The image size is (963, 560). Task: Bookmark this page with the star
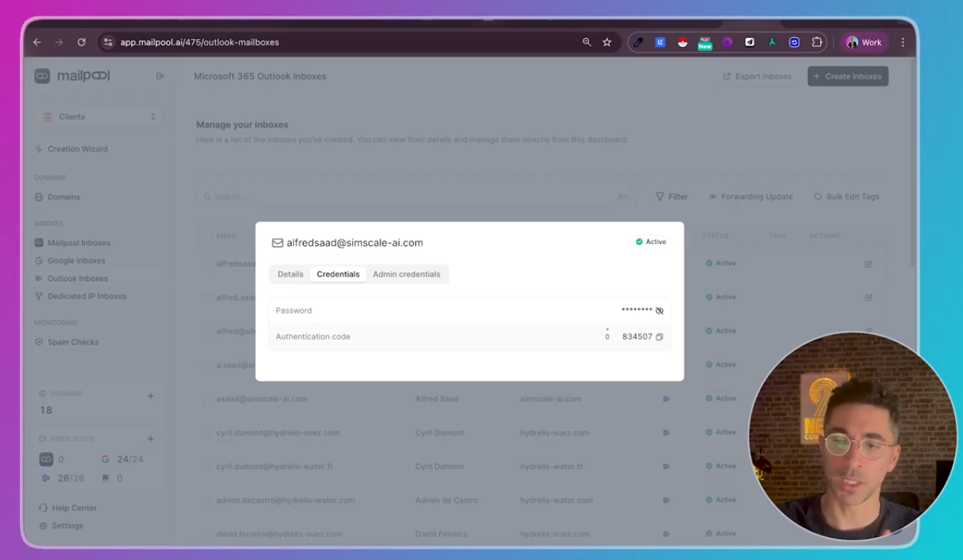[607, 42]
